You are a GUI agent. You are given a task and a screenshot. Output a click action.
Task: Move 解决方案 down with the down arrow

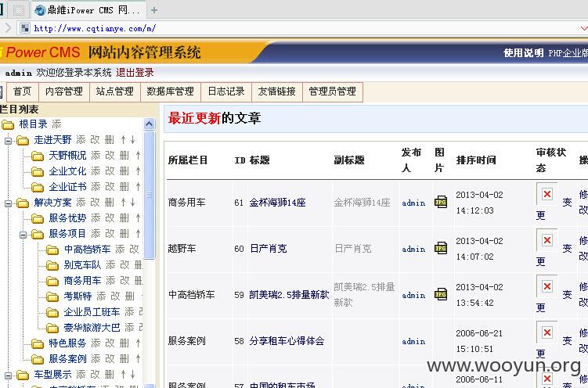pyautogui.click(x=133, y=203)
